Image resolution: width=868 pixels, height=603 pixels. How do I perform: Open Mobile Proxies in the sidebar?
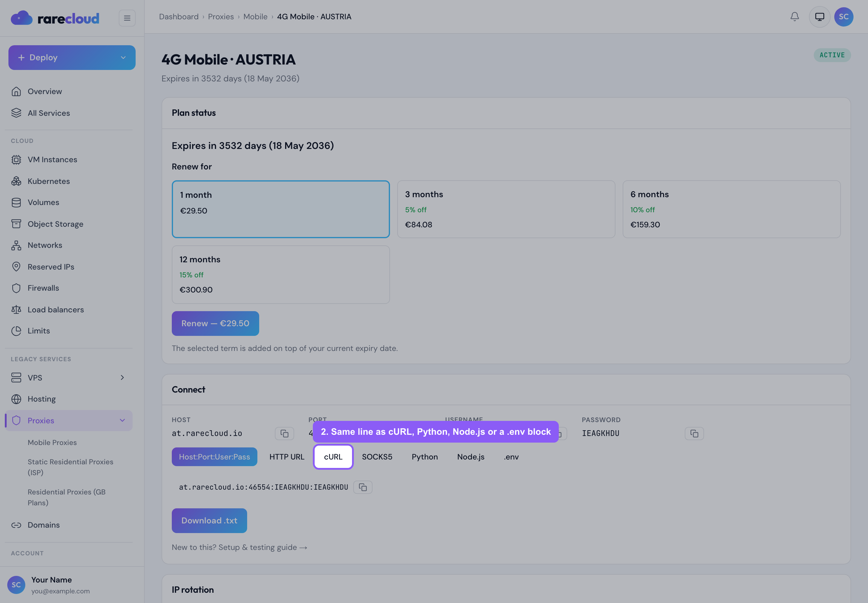click(52, 442)
